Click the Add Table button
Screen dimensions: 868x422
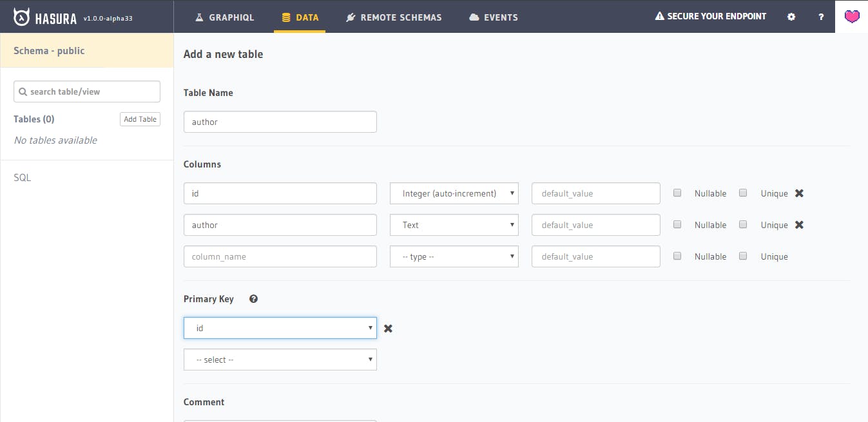tap(140, 119)
